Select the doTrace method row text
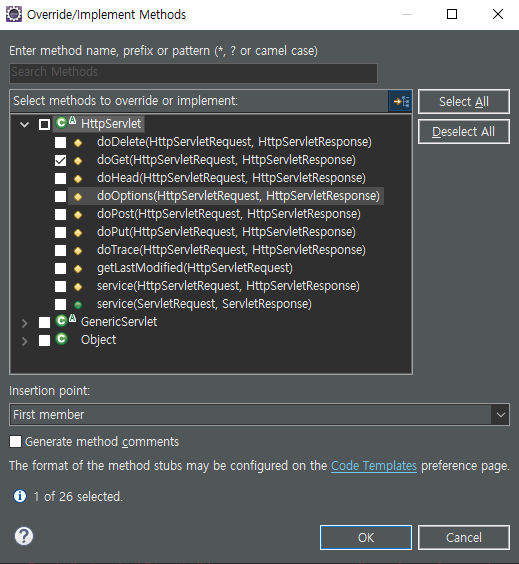Image resolution: width=519 pixels, height=564 pixels. pos(231,250)
